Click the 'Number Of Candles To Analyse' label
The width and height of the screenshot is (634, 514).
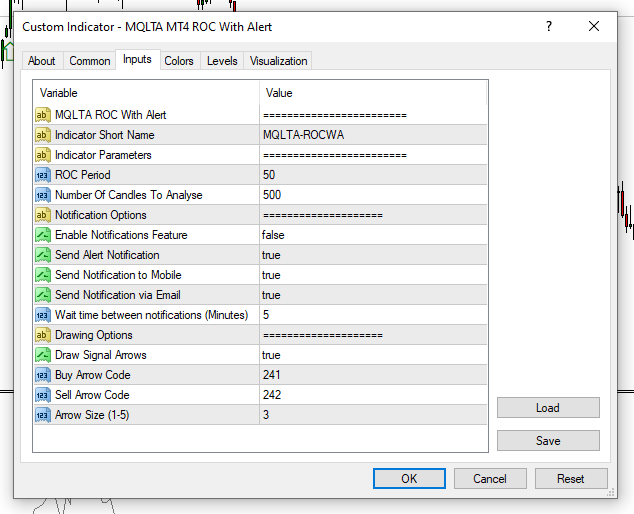129,195
